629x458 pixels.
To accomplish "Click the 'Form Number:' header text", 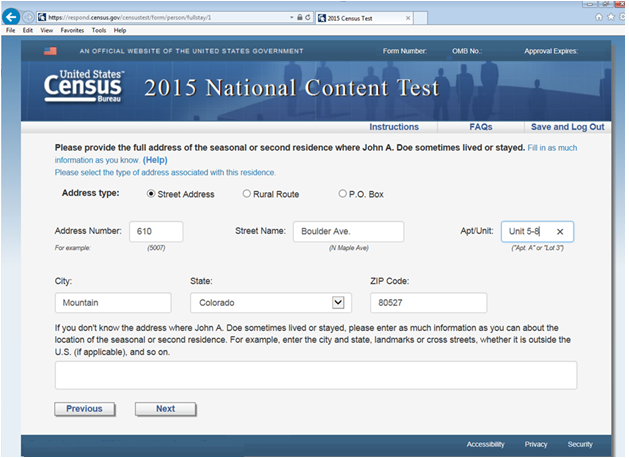I will (x=404, y=51).
